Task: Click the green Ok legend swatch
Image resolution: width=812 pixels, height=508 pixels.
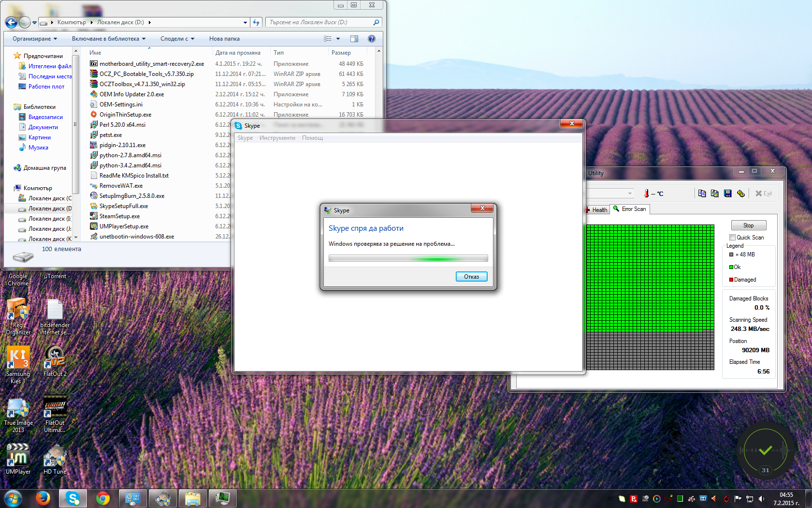Action: (732, 267)
